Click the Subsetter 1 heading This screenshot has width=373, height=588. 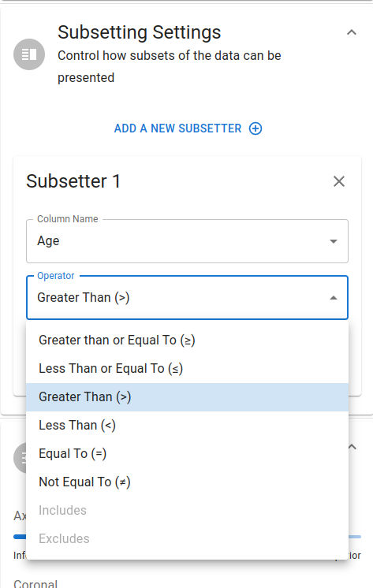click(73, 181)
